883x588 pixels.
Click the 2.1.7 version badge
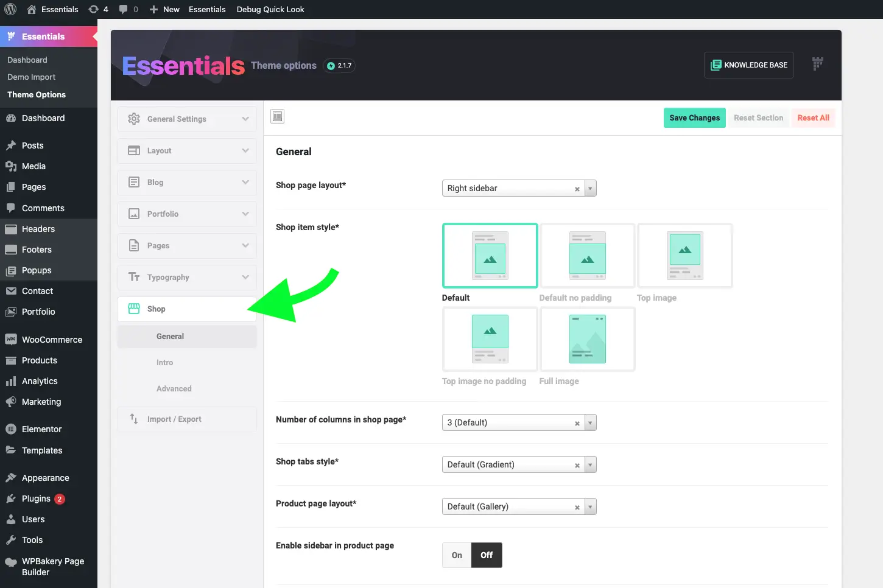click(x=339, y=66)
